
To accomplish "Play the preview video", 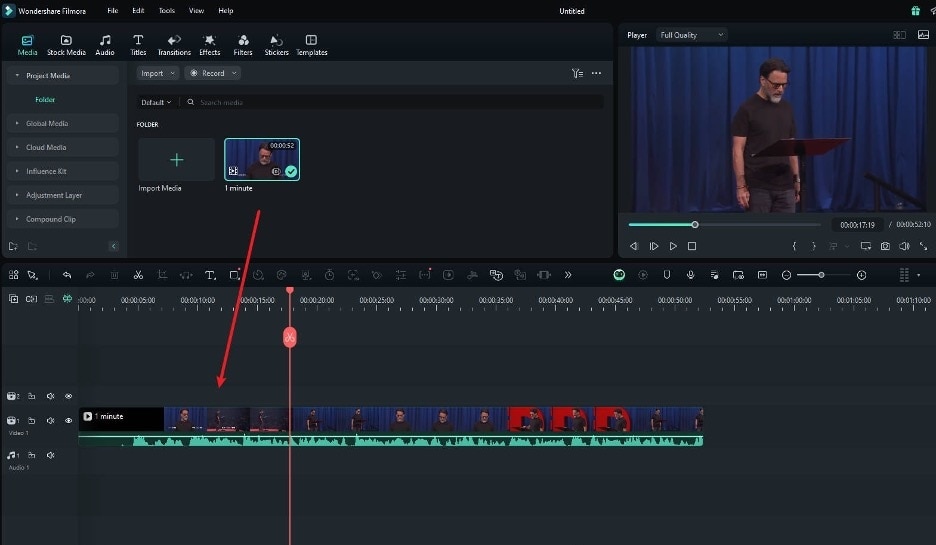I will point(673,246).
